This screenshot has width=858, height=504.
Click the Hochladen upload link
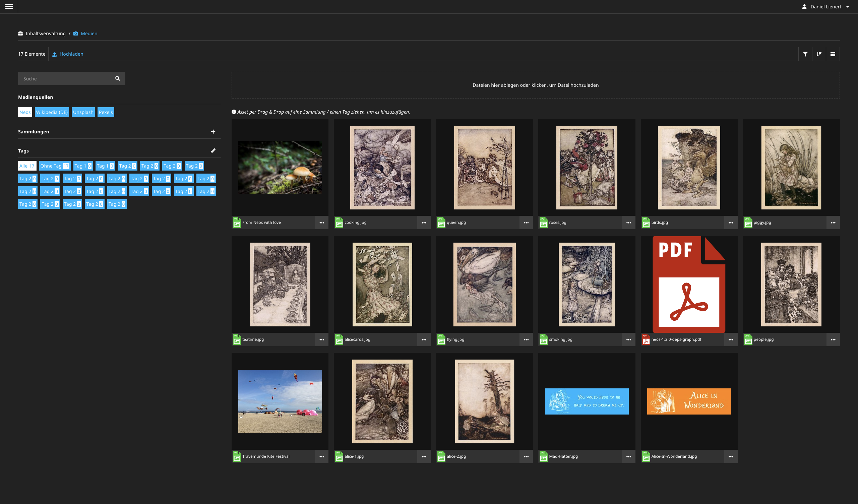pyautogui.click(x=68, y=54)
